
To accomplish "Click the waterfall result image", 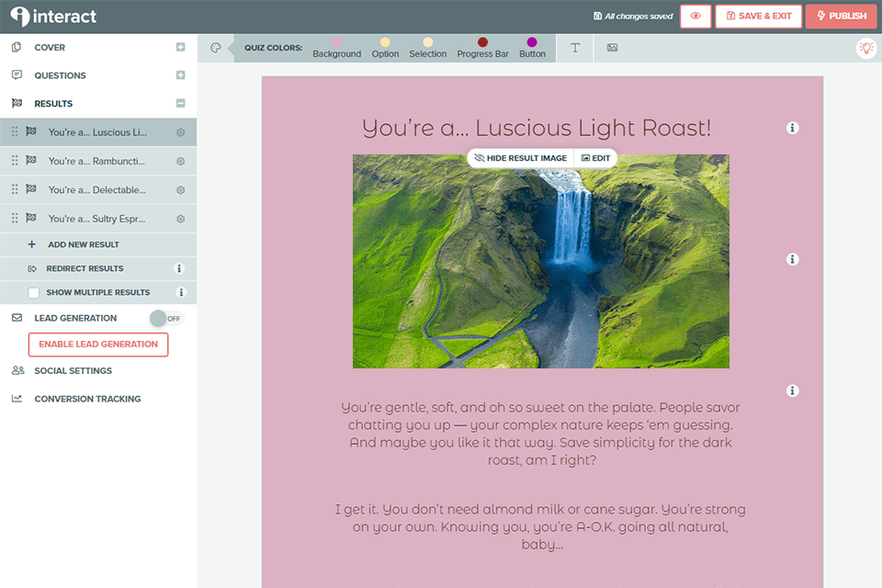I will pyautogui.click(x=541, y=262).
